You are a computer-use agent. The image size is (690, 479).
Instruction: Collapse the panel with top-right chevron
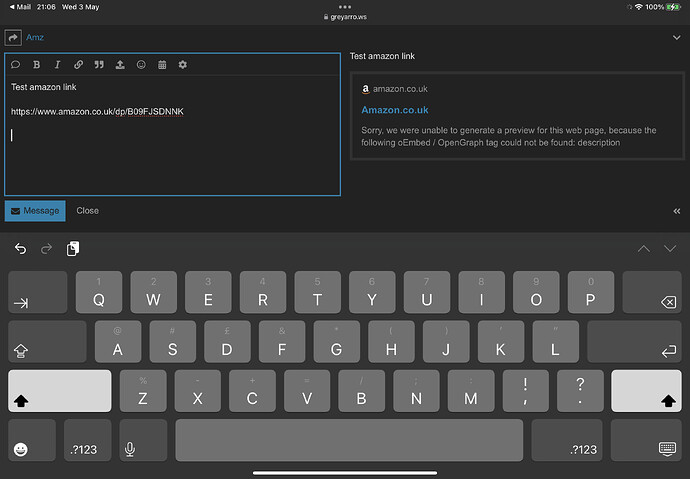point(676,38)
